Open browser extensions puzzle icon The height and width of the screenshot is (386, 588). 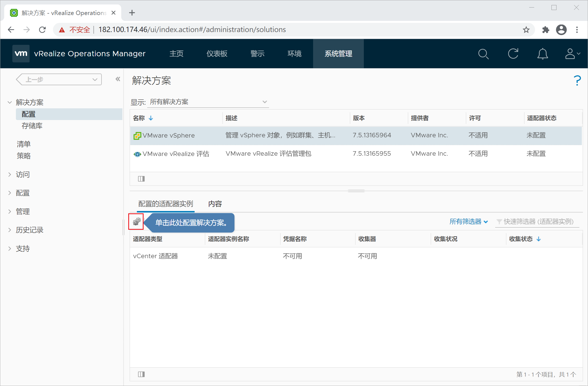[x=546, y=30]
